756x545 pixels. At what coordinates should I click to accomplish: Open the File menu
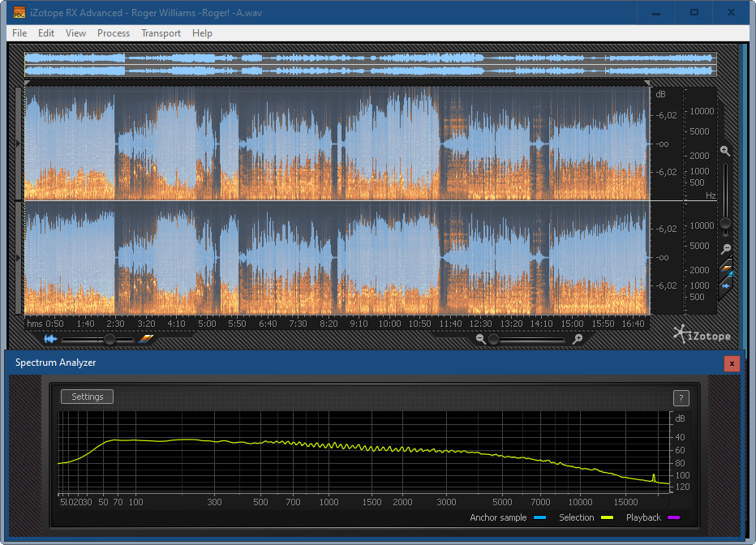pyautogui.click(x=19, y=33)
